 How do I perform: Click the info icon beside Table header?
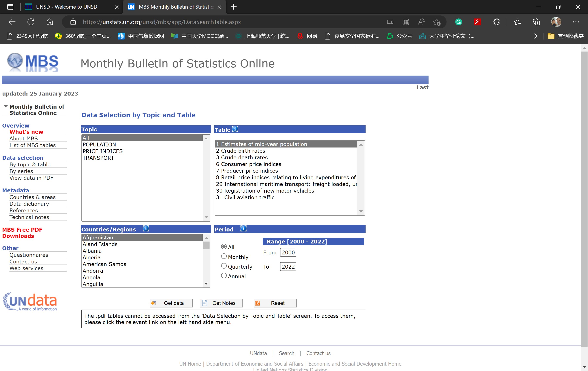(235, 129)
